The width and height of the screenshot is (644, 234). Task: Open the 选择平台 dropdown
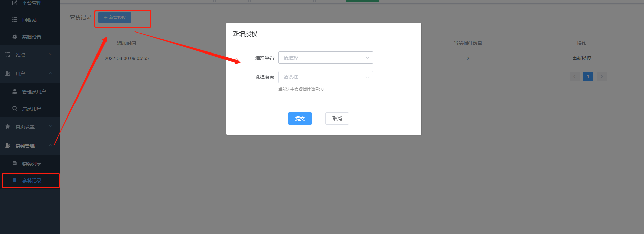[x=326, y=58]
